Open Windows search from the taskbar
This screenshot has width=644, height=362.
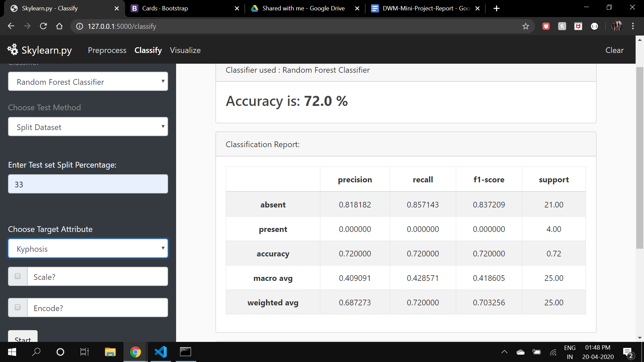pos(36,352)
